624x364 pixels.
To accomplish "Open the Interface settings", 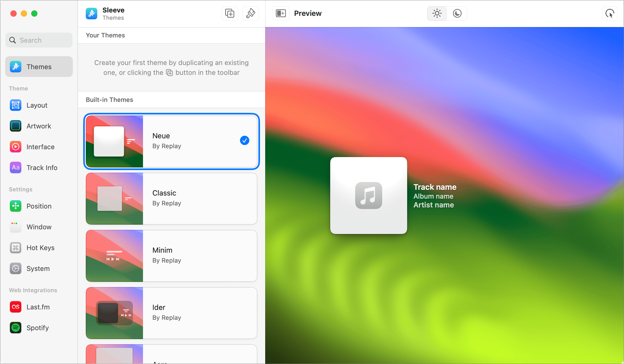I will 40,147.
